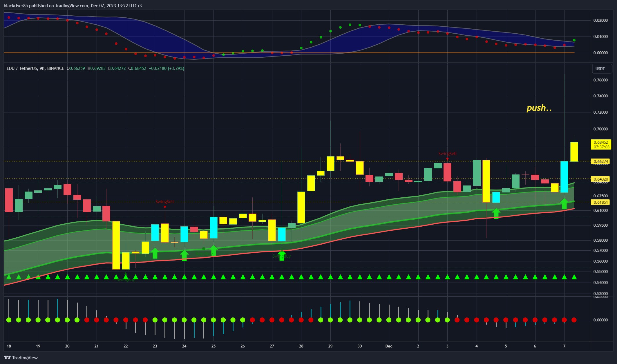617x364 pixels.
Task: Click the symbol title EDU / TetherUS, 9h, BINANCE
Action: coord(35,68)
